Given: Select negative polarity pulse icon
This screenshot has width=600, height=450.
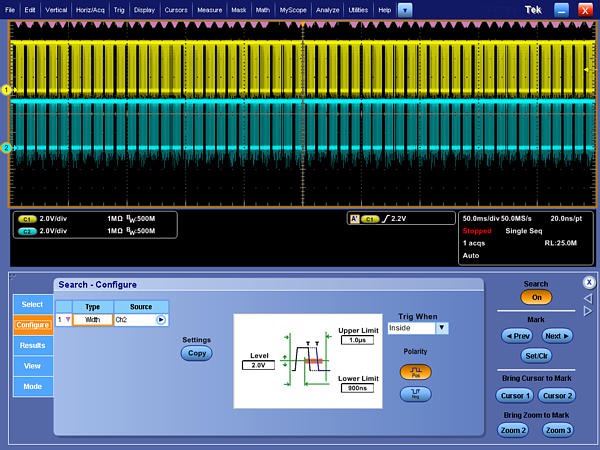Looking at the screenshot, I should [414, 395].
